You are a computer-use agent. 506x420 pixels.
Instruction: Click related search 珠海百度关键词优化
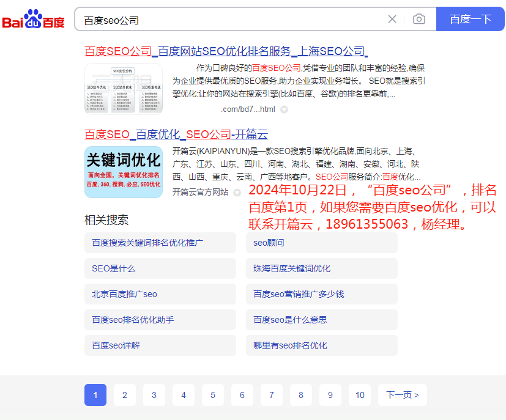(291, 268)
